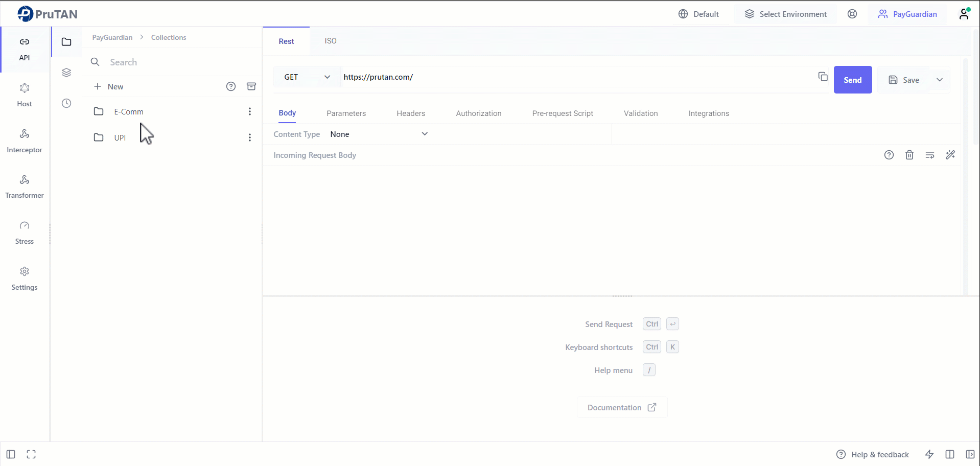Open the Stress testing section

coord(25,233)
